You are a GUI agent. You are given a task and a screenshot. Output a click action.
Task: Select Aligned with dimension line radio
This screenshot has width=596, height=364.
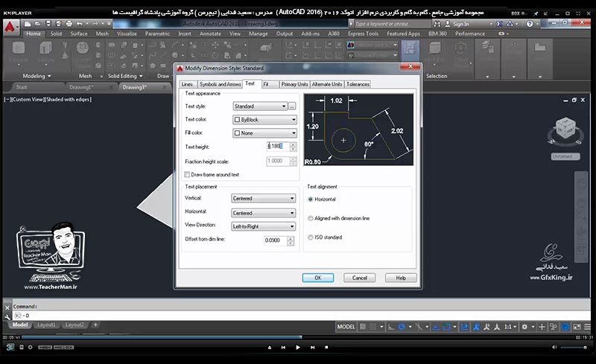(x=311, y=218)
